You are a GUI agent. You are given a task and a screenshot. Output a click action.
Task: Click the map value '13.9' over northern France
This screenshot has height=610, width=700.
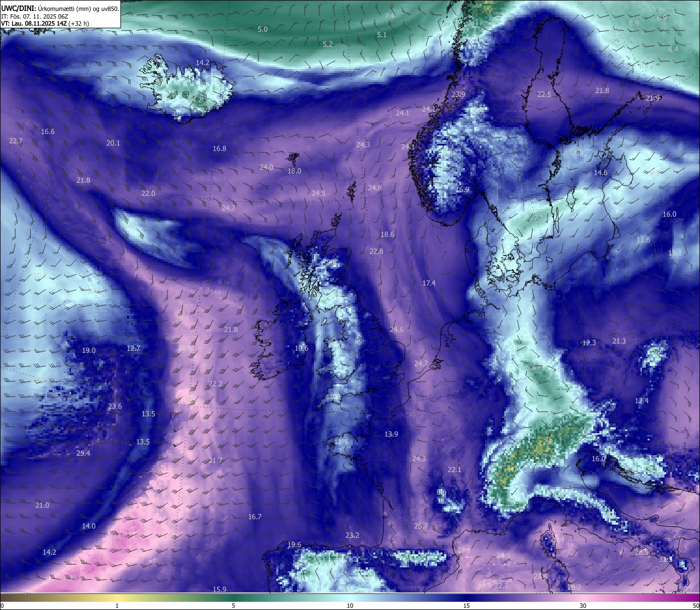click(x=391, y=434)
